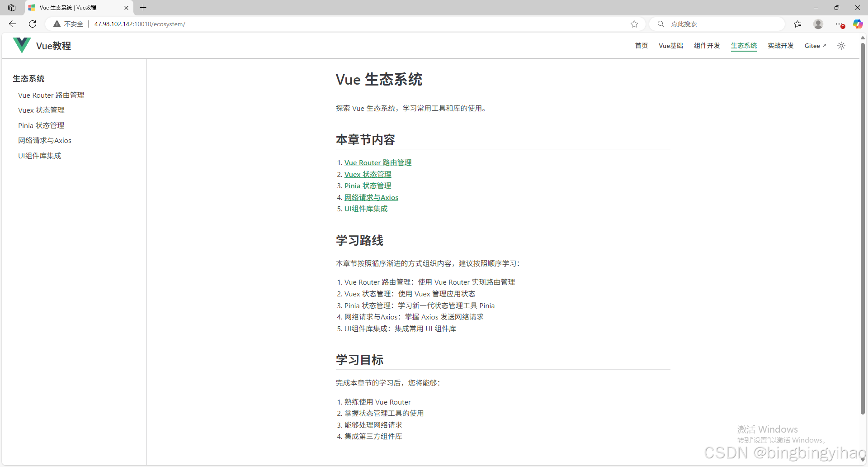
Task: Restore down the browser window
Action: [x=837, y=8]
